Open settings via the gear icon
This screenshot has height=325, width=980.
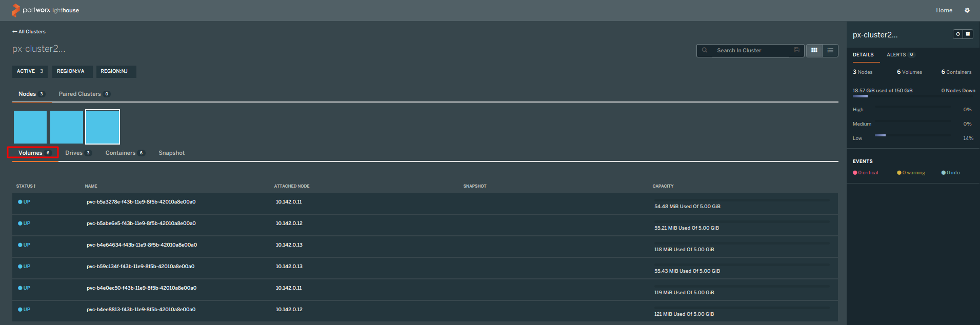(967, 10)
